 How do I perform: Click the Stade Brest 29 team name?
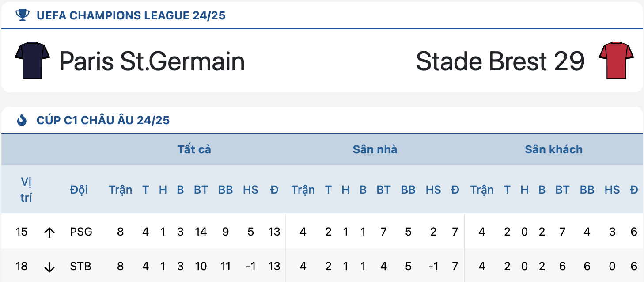(x=500, y=61)
